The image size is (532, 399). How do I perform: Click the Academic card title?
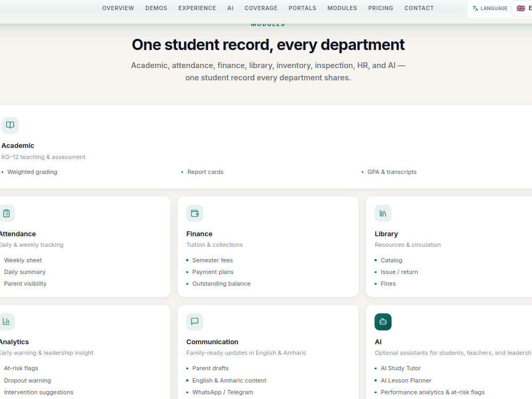pos(18,146)
